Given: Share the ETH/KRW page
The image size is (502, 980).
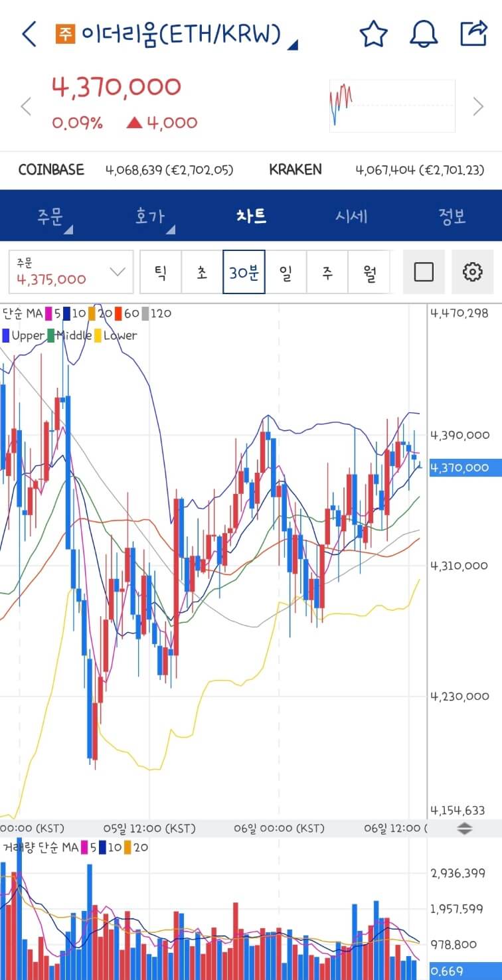Looking at the screenshot, I should [x=474, y=33].
